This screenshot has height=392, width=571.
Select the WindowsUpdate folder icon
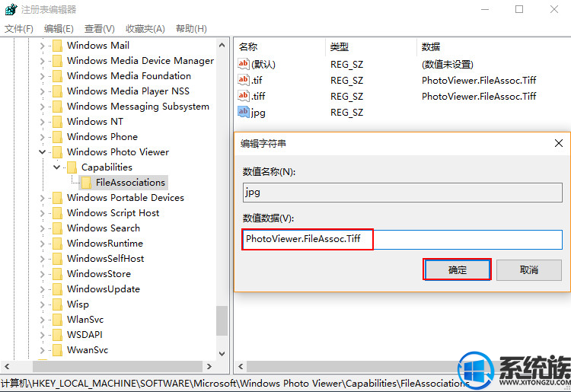tap(57, 289)
